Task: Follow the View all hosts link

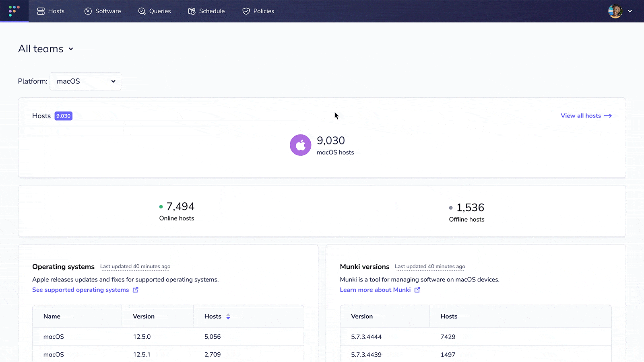Action: (586, 116)
